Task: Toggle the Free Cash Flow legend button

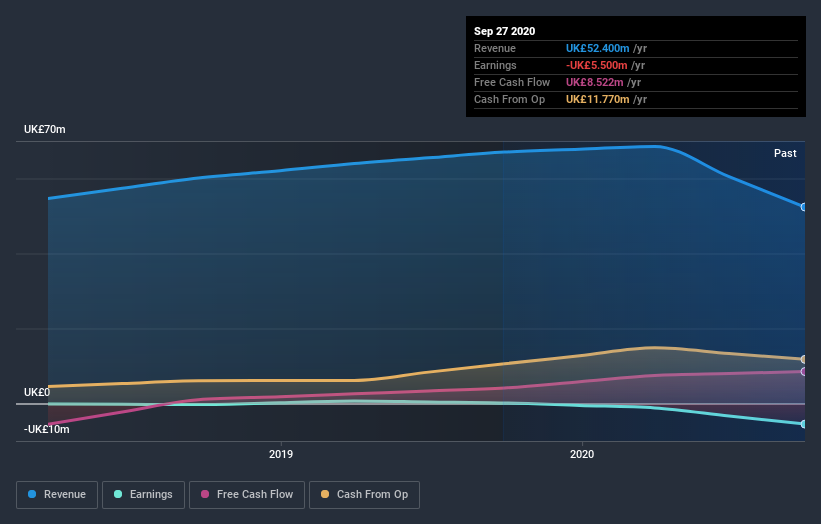Action: (247, 495)
